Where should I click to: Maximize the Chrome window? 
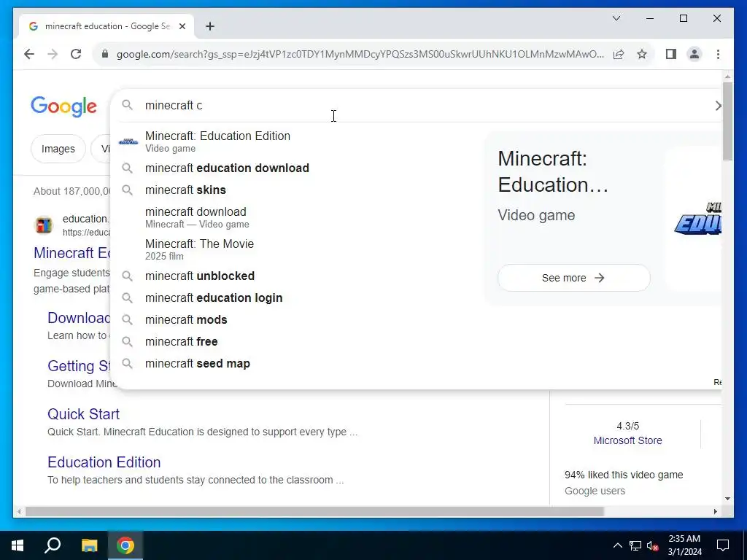point(683,18)
